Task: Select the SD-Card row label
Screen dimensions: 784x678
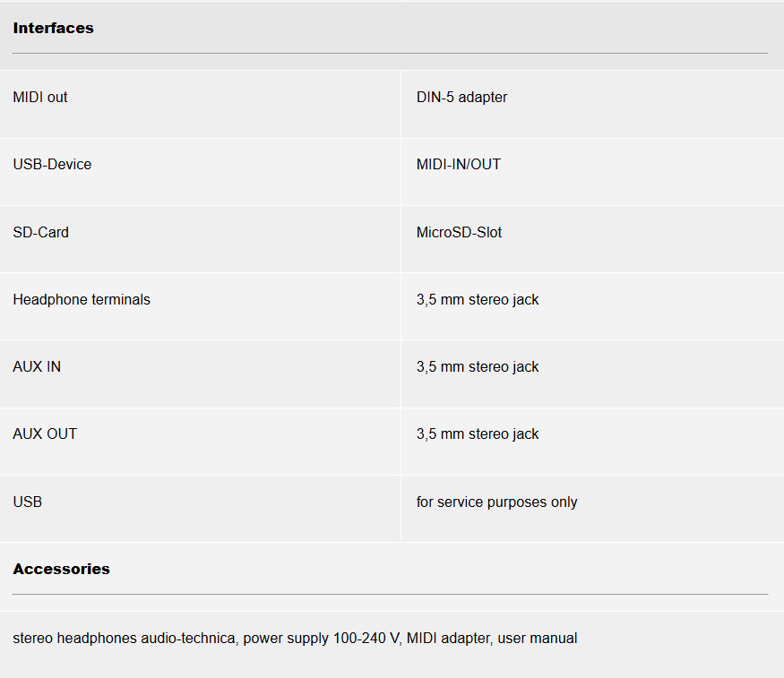Action: (x=40, y=232)
